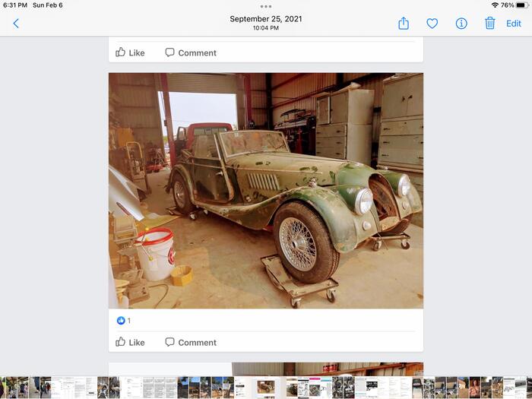Select the rightmost thumbnail in the filmstrip
532x399 pixels.
click(x=527, y=388)
